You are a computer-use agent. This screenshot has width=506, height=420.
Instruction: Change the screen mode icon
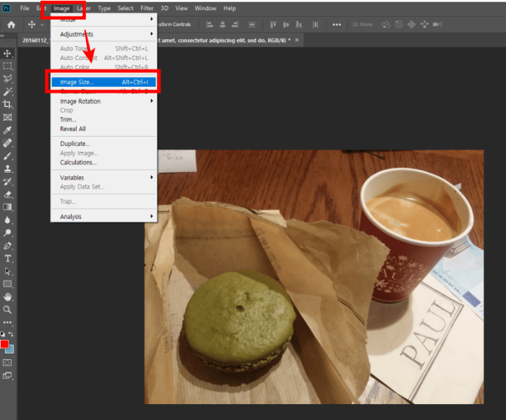tap(7, 375)
